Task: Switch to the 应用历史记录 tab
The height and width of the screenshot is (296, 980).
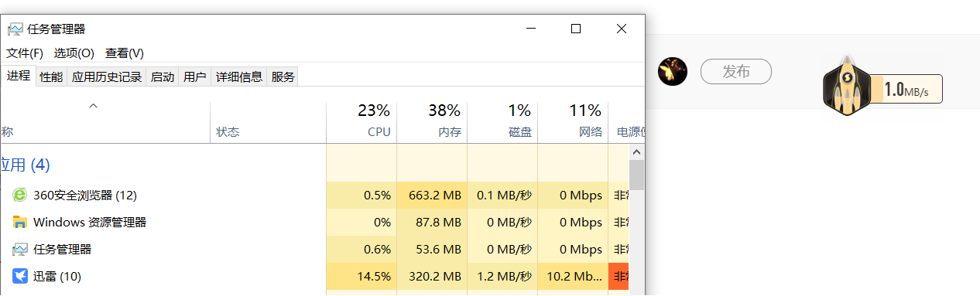Action: click(x=107, y=77)
